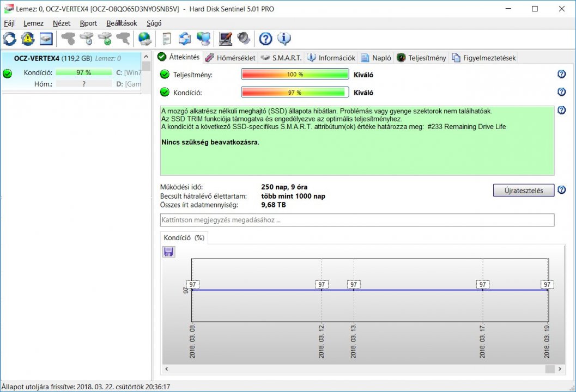The width and height of the screenshot is (576, 392).
Task: Click the disk test icon with green checkmark
Action: [105, 39]
